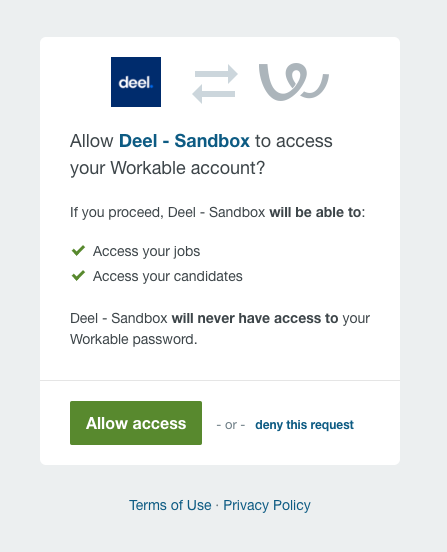Click the Allow access button
Image resolution: width=447 pixels, height=552 pixels.
136,423
